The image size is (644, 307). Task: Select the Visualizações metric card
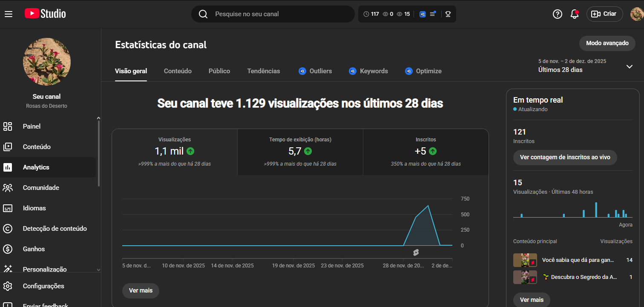pyautogui.click(x=175, y=152)
